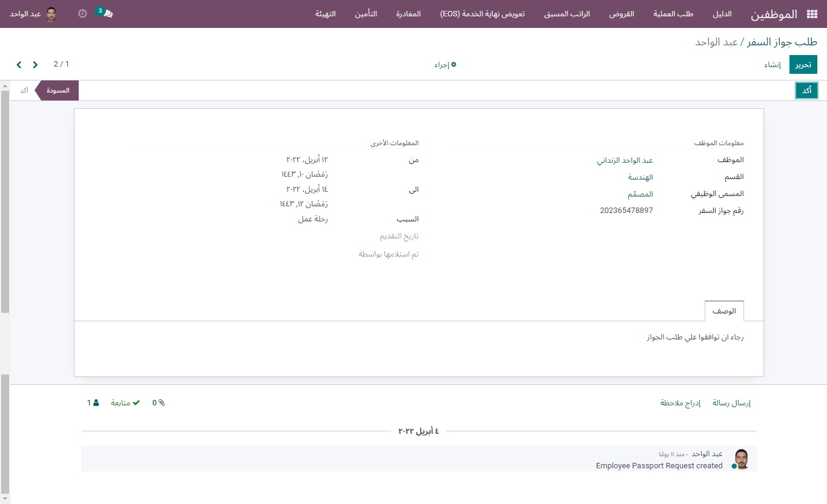Image resolution: width=827 pixels, height=504 pixels.
Task: Click the paperclip attachments icon
Action: pos(161,403)
